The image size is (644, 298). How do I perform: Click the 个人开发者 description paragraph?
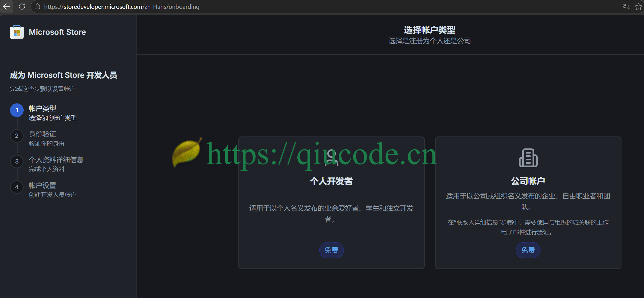pyautogui.click(x=331, y=214)
